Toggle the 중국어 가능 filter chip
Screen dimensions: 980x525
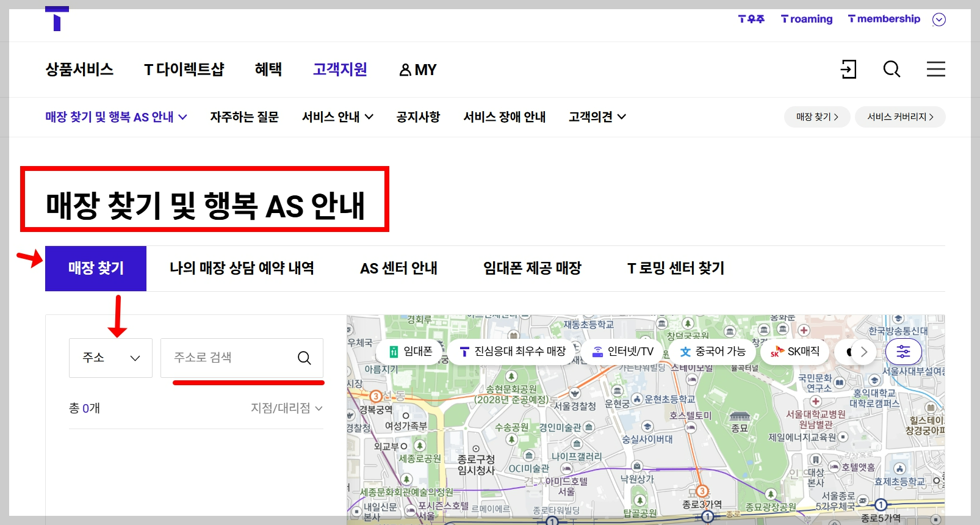point(713,352)
